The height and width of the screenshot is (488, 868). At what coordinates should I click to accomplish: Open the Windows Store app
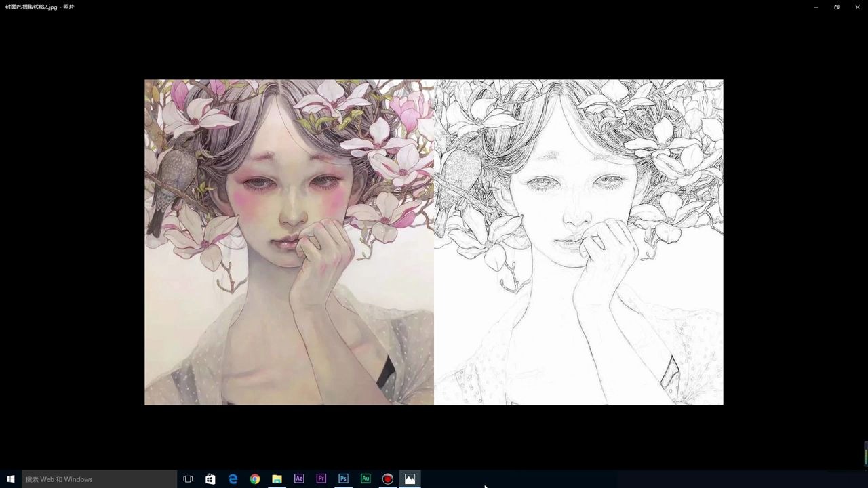210,479
